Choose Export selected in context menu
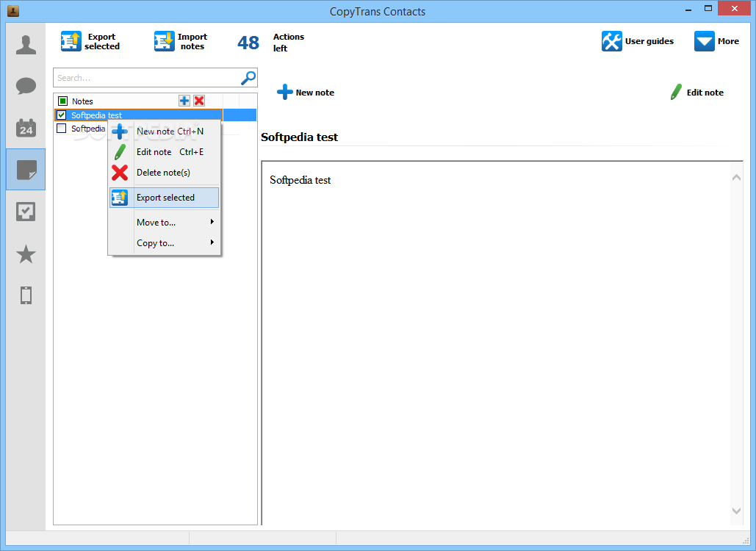This screenshot has width=756, height=551. 165,198
